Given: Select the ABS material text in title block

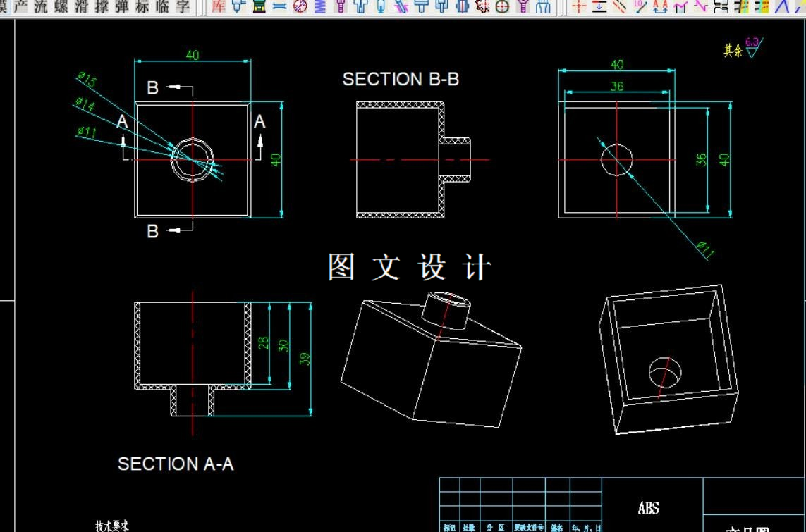Looking at the screenshot, I should [648, 508].
